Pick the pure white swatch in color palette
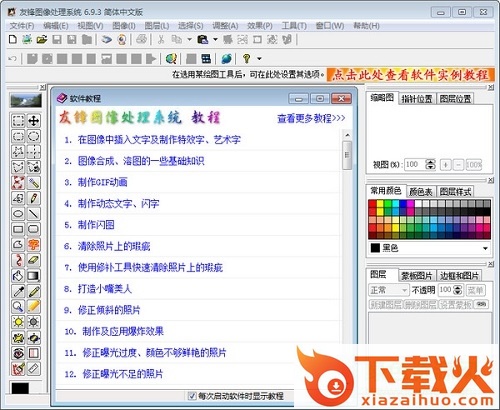The height and width of the screenshot is (410, 500). point(418,203)
